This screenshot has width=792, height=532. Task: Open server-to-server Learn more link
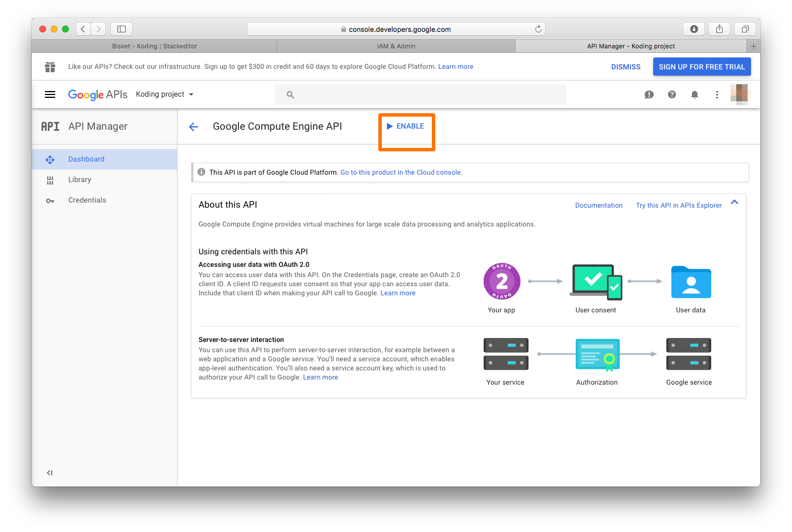pos(320,377)
